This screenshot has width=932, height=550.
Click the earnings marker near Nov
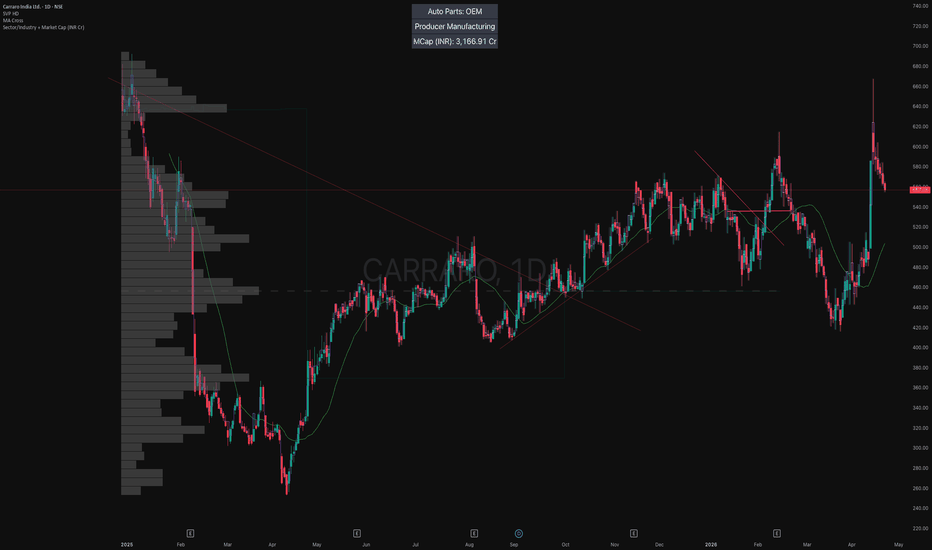coord(634,533)
